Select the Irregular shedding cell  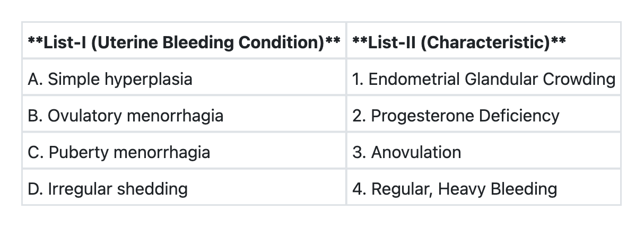coord(107,189)
